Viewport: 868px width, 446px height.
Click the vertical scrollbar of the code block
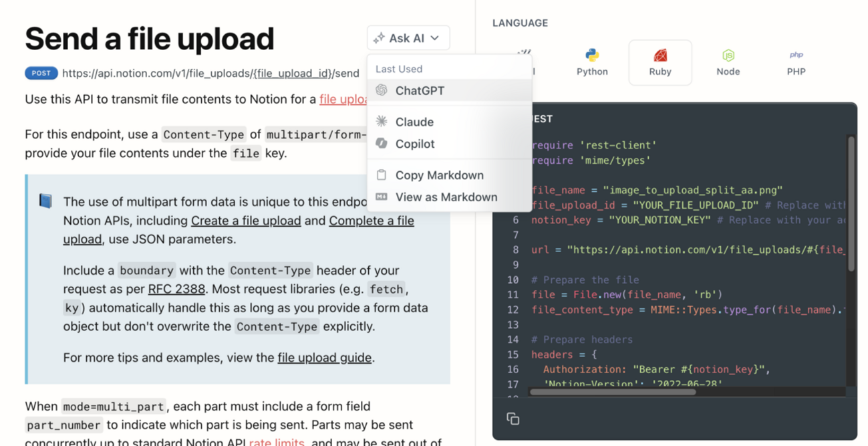pyautogui.click(x=851, y=203)
